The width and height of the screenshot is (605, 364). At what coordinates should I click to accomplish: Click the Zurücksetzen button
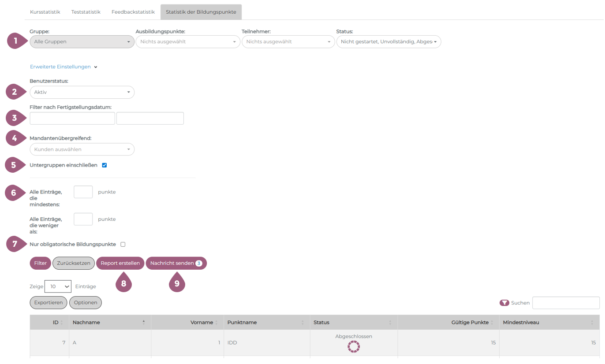click(x=74, y=263)
